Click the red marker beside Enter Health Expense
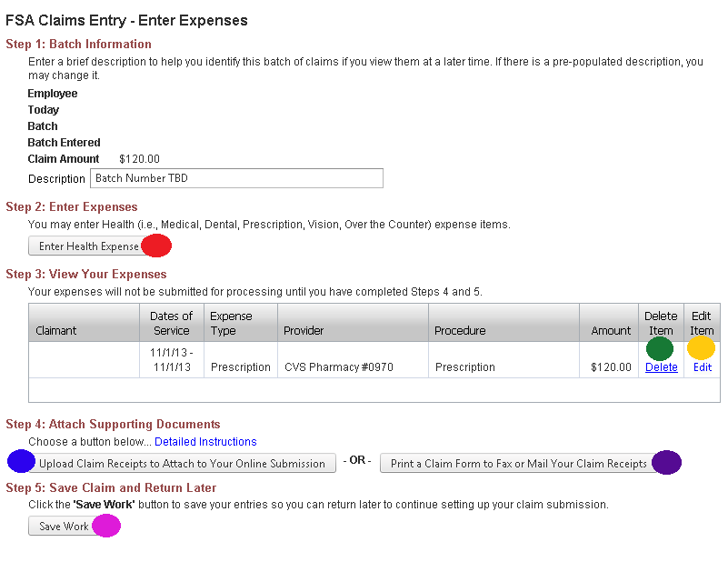Screen dimensions: 728x582 pyautogui.click(x=157, y=246)
